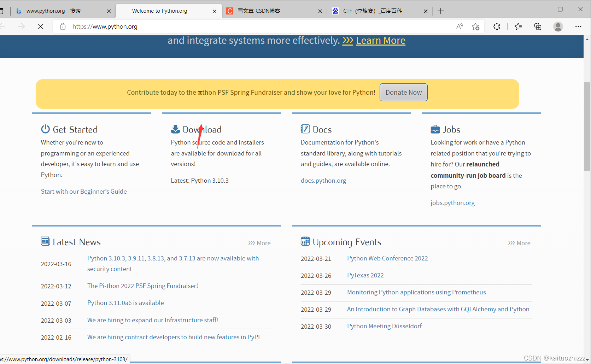Screen dimensions: 591x364
Task: Open the Jobs heading
Action: point(451,130)
